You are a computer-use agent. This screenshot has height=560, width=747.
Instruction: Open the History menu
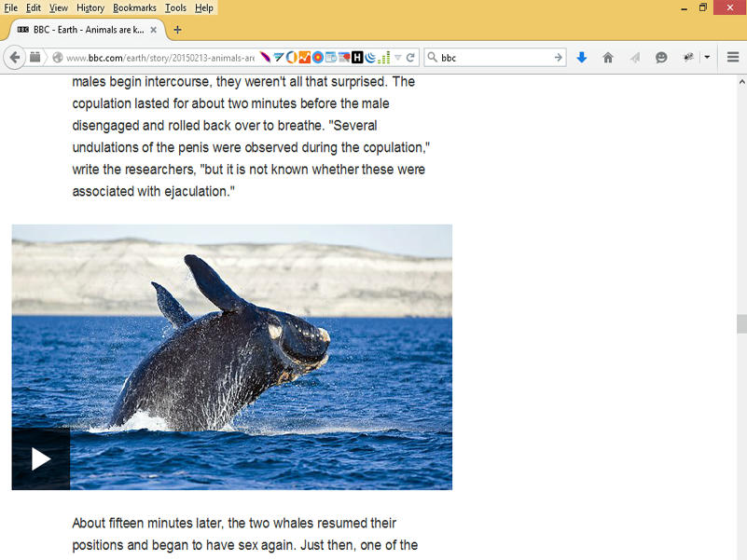(90, 8)
